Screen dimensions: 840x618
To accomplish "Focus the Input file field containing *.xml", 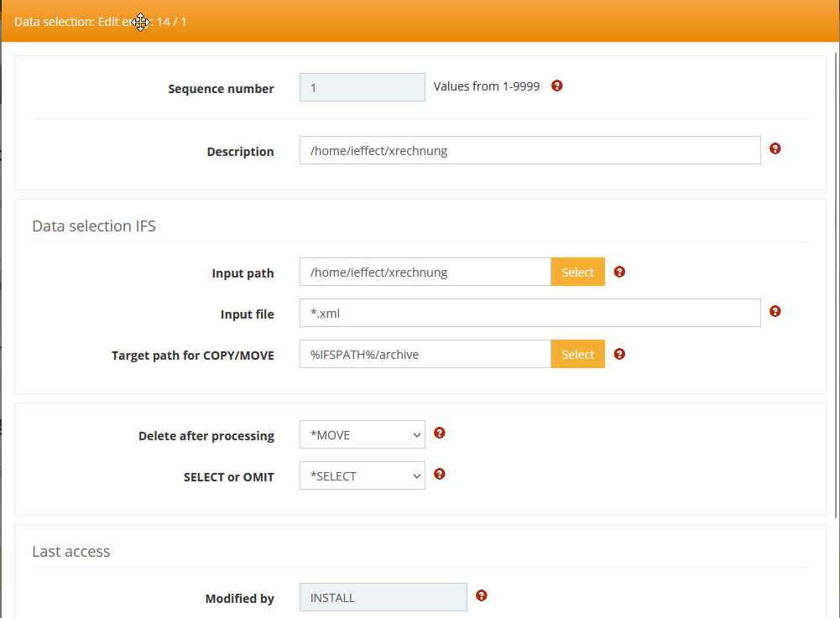I will pos(530,314).
